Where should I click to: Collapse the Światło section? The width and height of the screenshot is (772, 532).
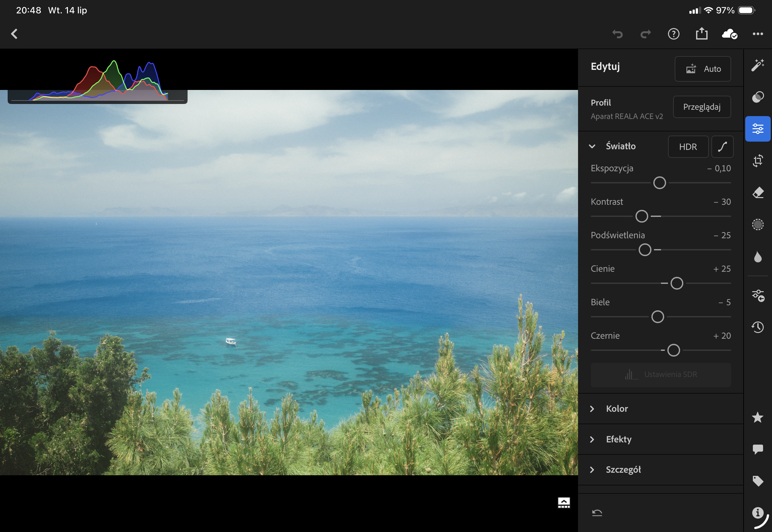[592, 146]
